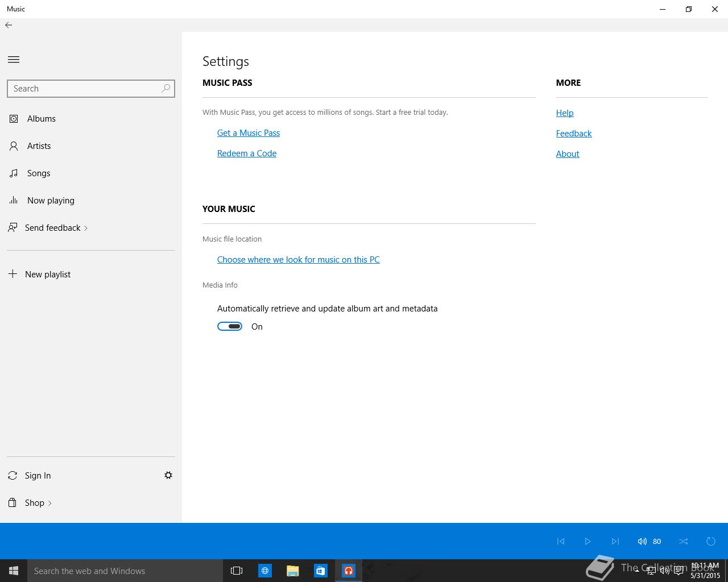Toggle repeat playback
The height and width of the screenshot is (582, 728).
(x=711, y=542)
